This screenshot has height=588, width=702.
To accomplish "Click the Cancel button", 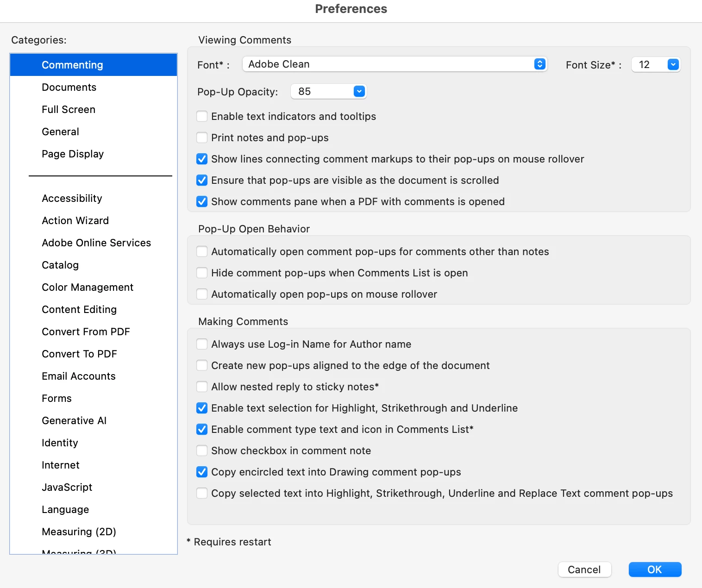I will pos(584,569).
